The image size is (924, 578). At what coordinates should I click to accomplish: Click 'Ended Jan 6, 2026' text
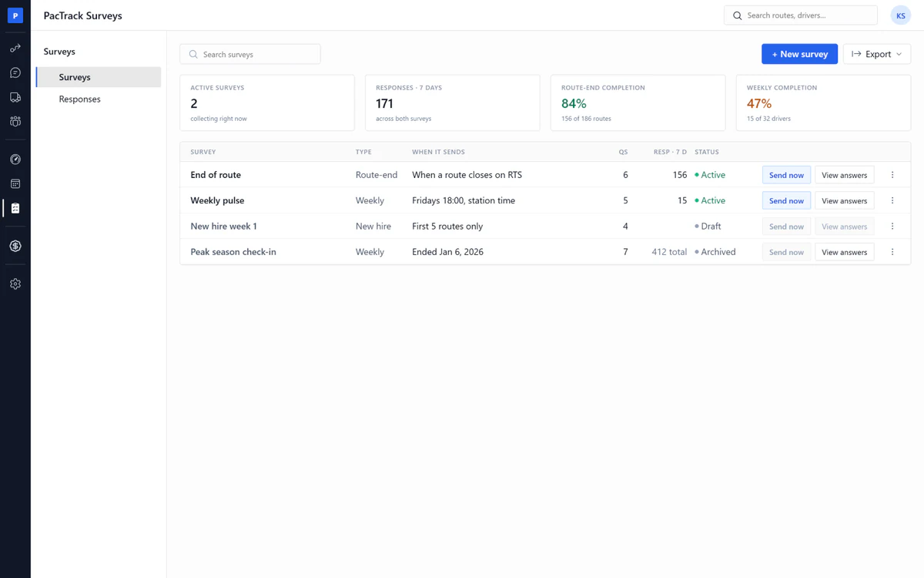[x=447, y=252]
